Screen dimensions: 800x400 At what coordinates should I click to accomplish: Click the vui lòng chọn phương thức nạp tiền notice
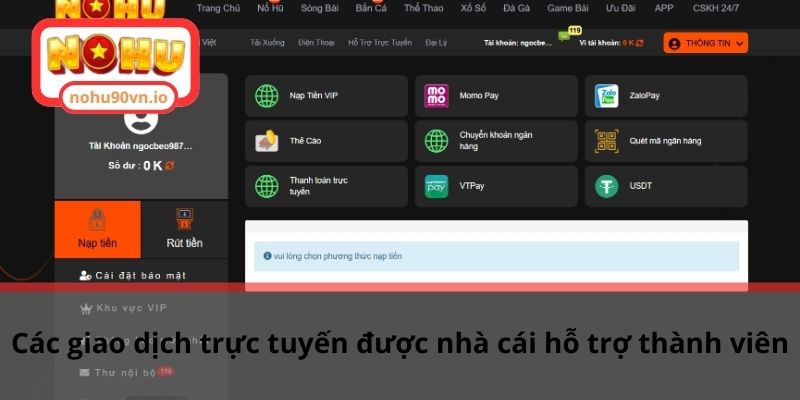496,256
